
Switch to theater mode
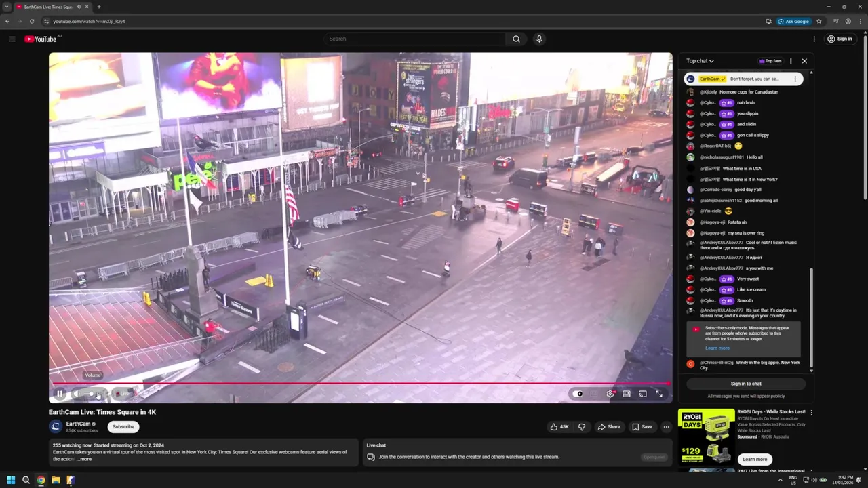pyautogui.click(x=627, y=394)
